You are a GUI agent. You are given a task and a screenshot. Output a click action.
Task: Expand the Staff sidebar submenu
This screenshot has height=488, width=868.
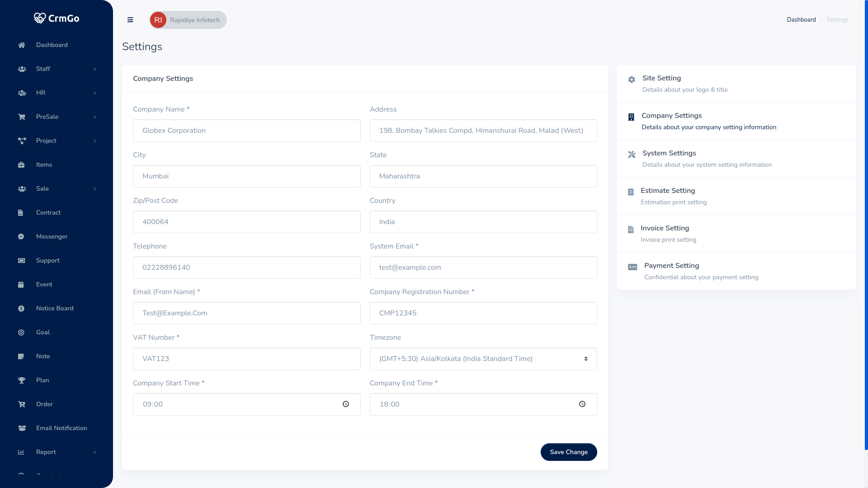pyautogui.click(x=95, y=69)
